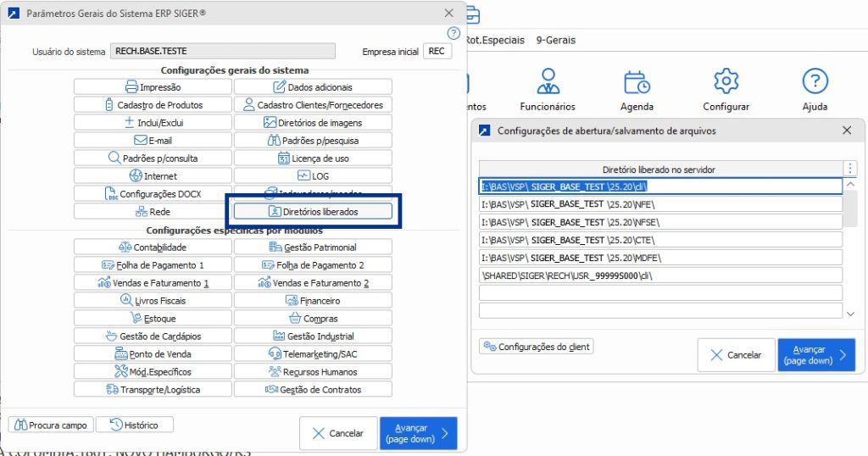Screen dimensions: 868x456
Task: Click the help question mark in Parâmetros Gerais
Action: pyautogui.click(x=453, y=33)
